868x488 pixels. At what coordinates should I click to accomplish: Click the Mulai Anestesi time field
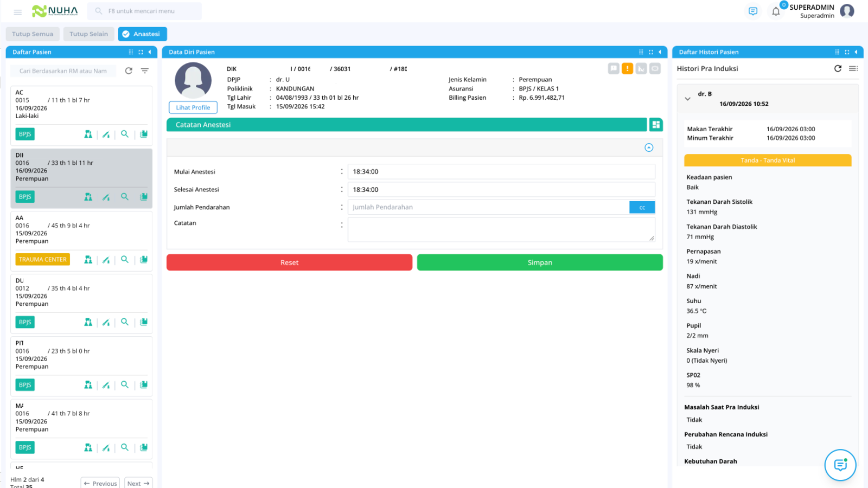(501, 172)
